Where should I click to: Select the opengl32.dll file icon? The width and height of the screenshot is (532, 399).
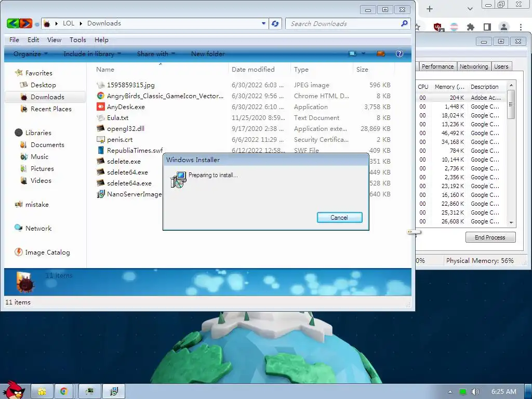100,129
